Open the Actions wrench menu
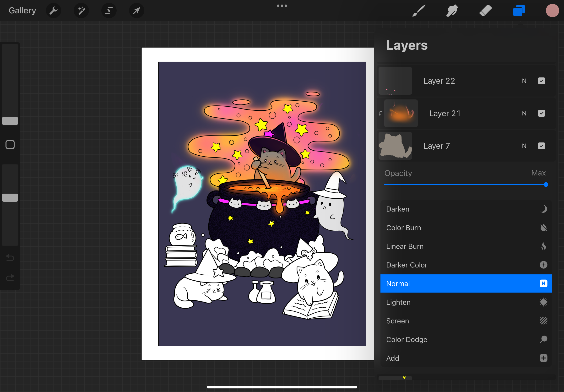This screenshot has height=392, width=564. [53, 11]
